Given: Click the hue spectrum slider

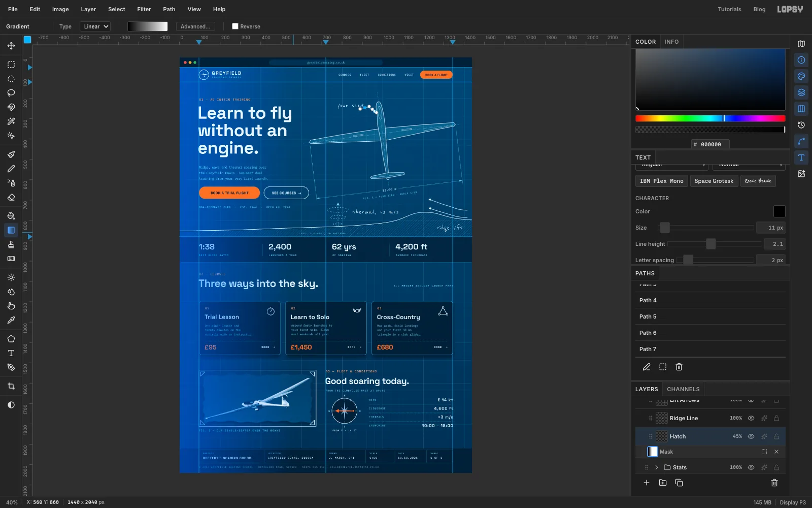Looking at the screenshot, I should (710, 118).
